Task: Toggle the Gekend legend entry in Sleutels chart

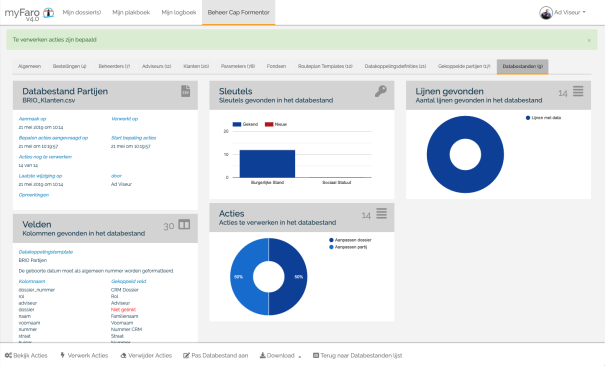Action: [245, 124]
